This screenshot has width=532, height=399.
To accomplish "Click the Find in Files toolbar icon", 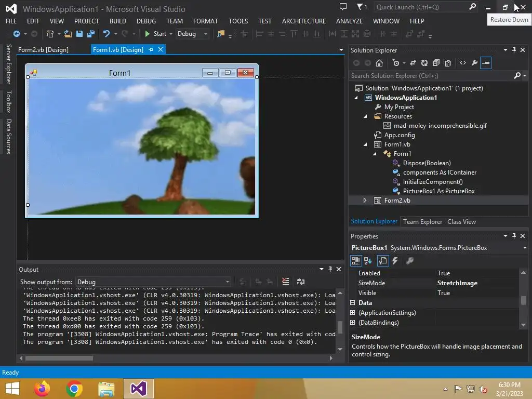I will point(221,34).
